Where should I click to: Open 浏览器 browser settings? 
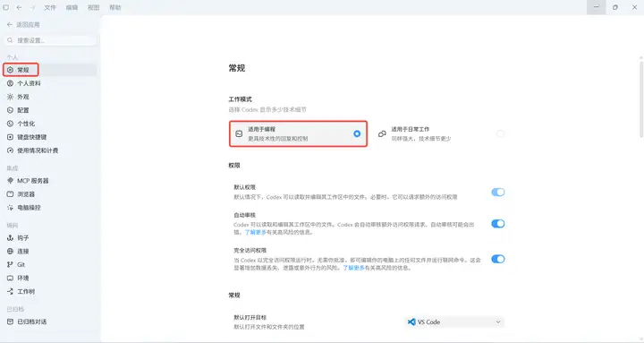pos(50,194)
